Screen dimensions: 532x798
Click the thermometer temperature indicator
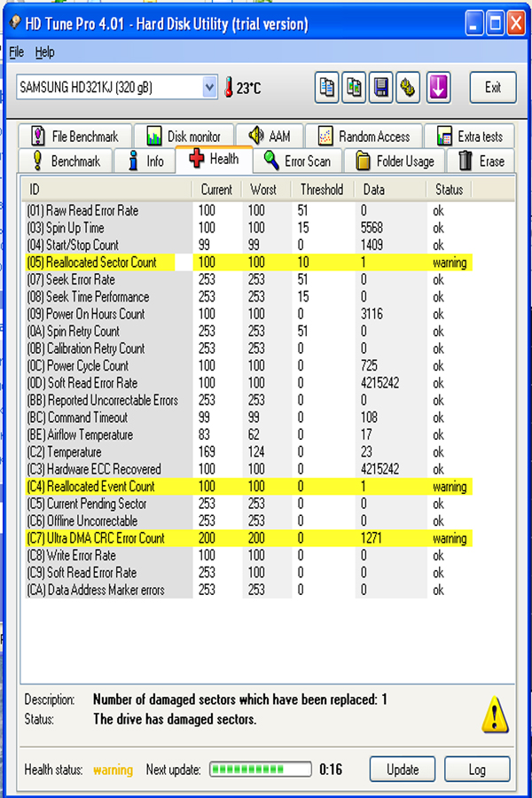tap(229, 88)
